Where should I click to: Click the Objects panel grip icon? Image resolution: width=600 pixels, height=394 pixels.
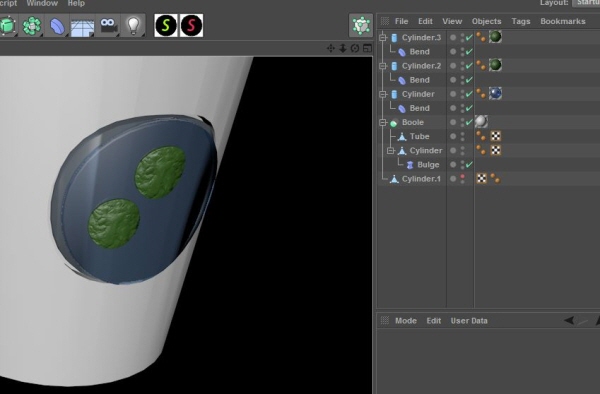pos(385,21)
